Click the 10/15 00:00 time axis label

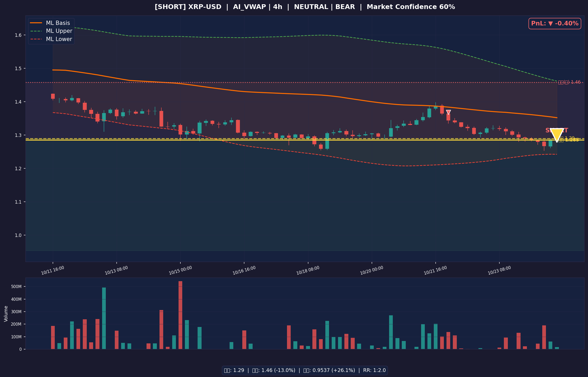click(x=180, y=271)
